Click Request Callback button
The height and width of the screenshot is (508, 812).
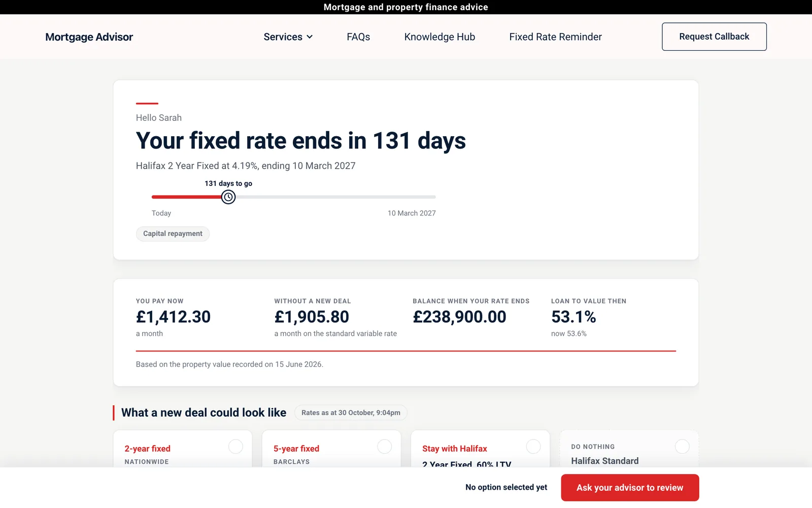point(714,37)
